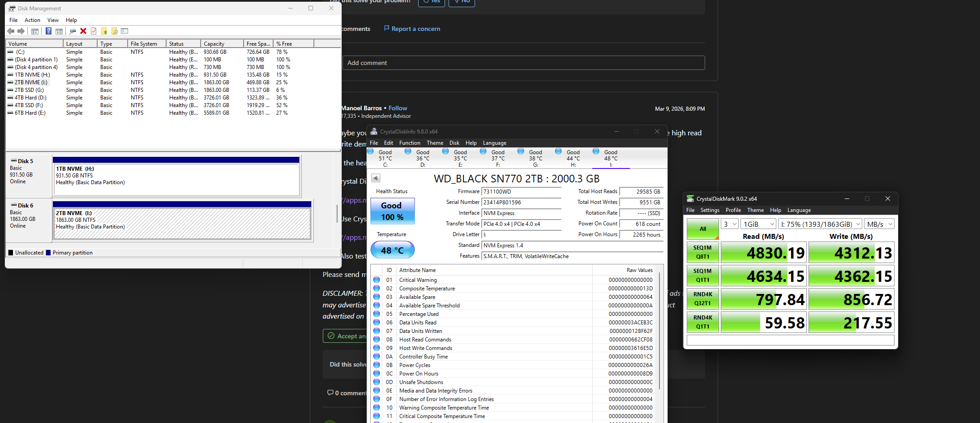
Task: Click status circle for Unsafe Shutdowns attribute
Action: coord(377,382)
